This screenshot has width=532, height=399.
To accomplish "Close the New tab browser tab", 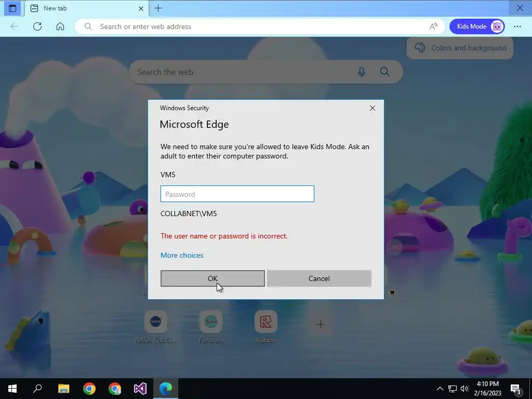I will click(141, 8).
